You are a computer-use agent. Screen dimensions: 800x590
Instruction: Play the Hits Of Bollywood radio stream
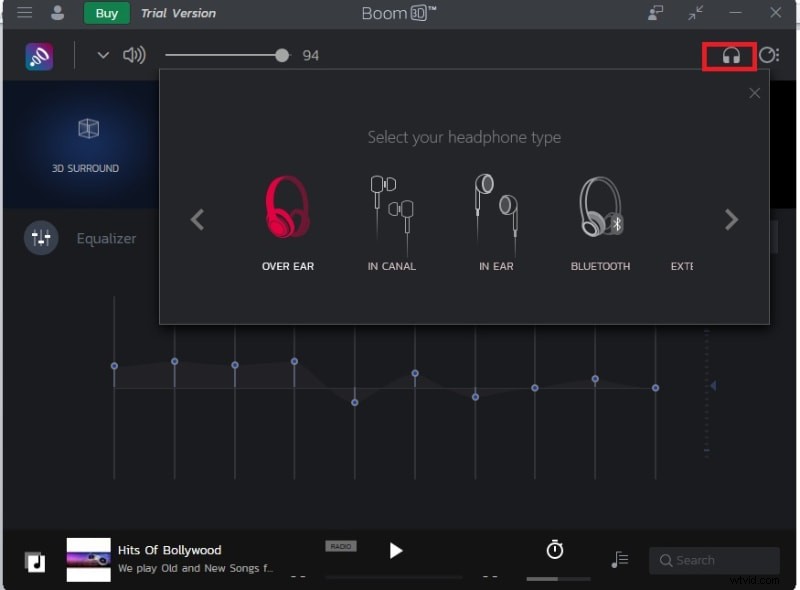click(x=396, y=550)
